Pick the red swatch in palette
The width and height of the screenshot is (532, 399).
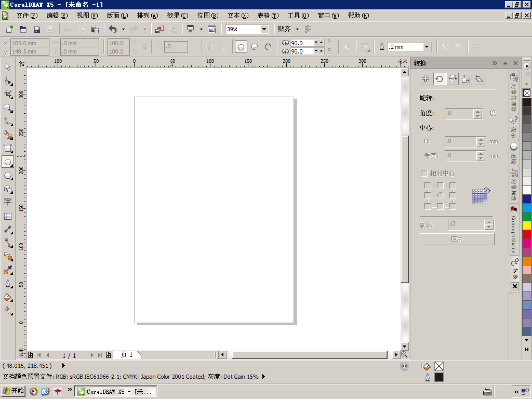click(x=527, y=234)
